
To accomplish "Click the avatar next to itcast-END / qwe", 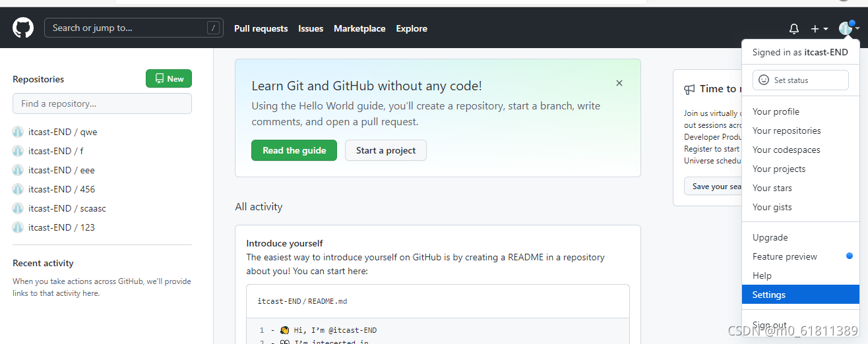I will point(18,132).
